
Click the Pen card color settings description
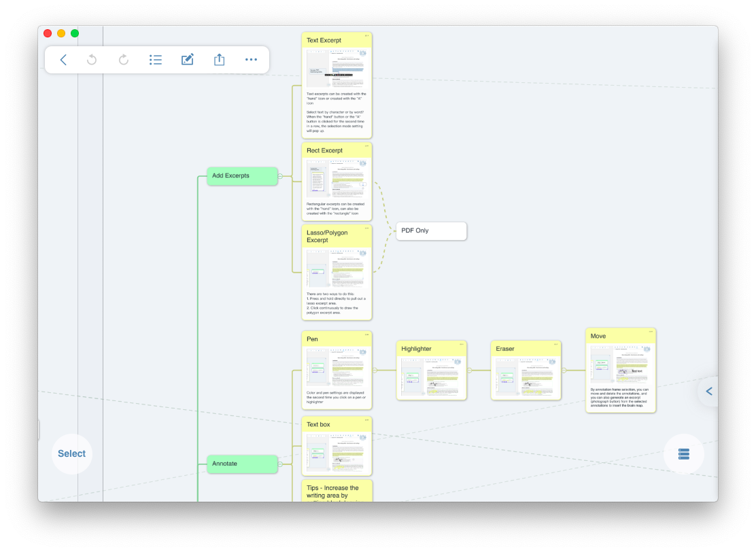[336, 397]
